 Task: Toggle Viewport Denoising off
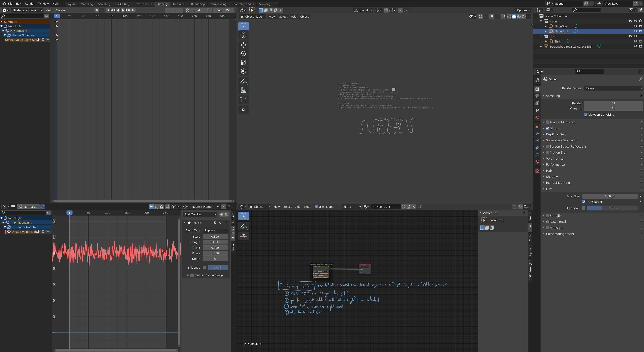pyautogui.click(x=586, y=114)
